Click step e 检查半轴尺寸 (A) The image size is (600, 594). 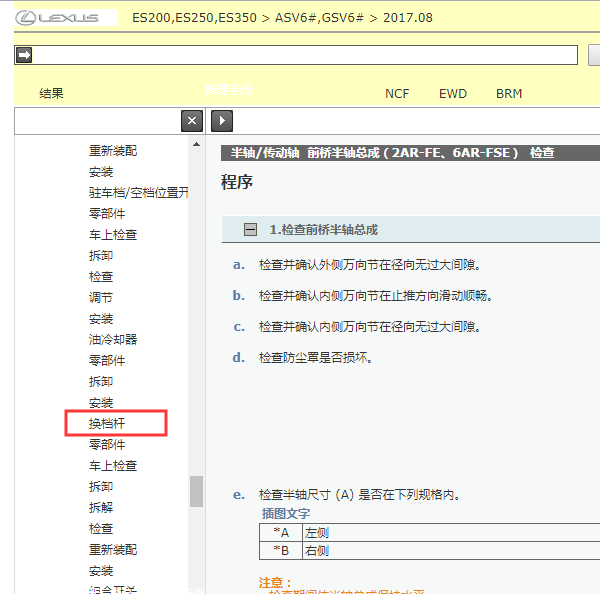click(360, 494)
